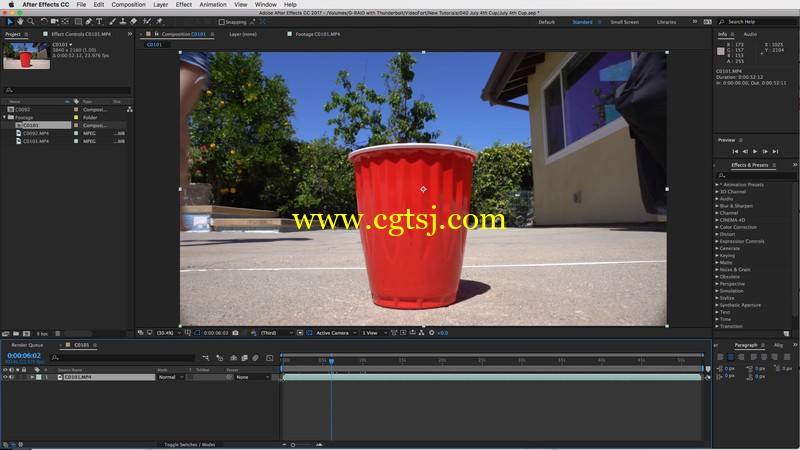Select the Roto Brush tool
The image size is (800, 450).
click(x=147, y=21)
